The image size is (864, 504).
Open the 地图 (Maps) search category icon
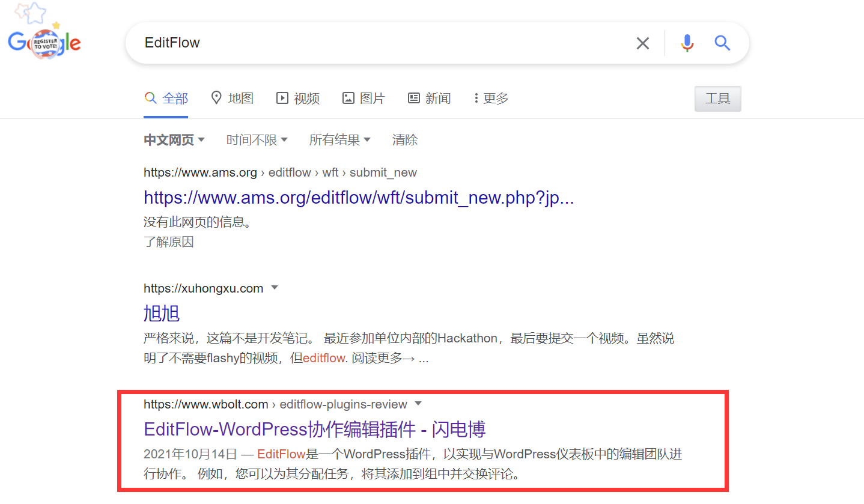pos(216,97)
